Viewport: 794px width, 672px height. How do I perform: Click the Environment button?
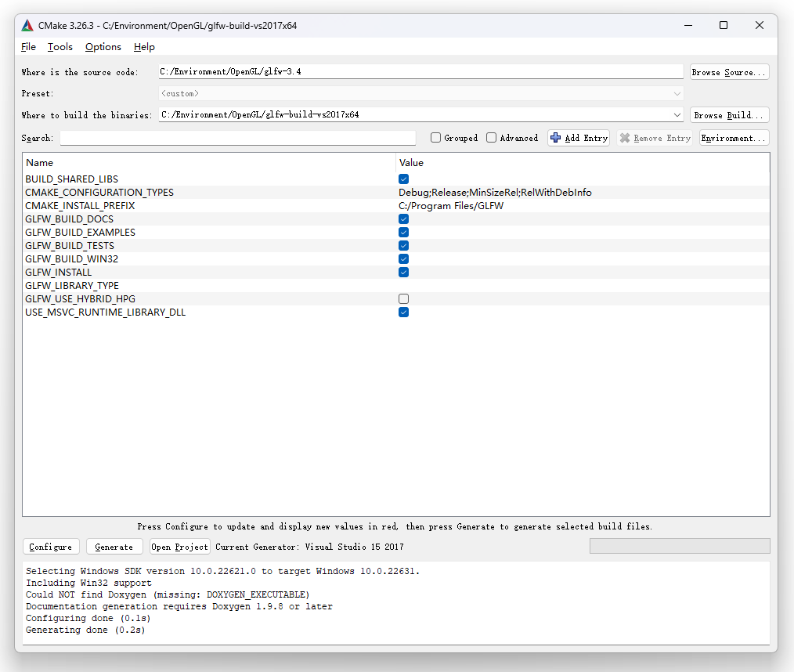pos(734,138)
